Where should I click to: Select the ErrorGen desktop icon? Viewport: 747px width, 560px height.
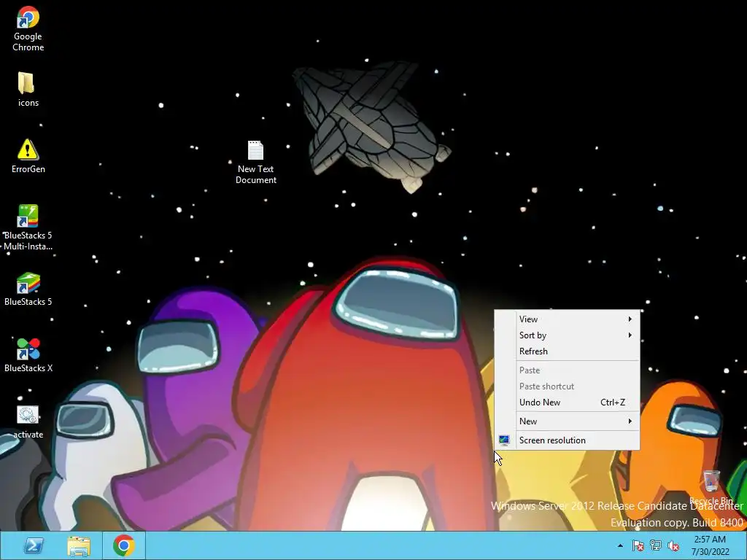(x=28, y=156)
